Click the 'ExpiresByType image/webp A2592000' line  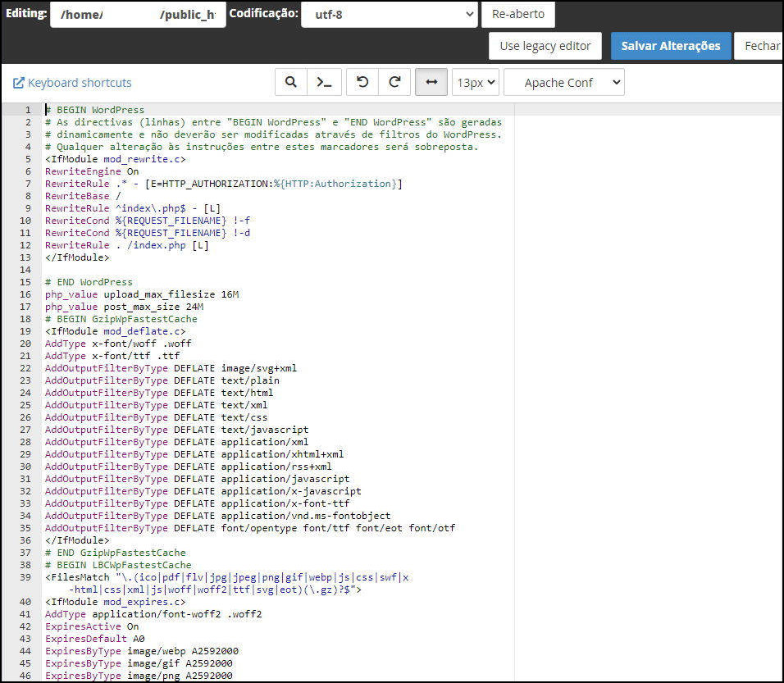[142, 651]
